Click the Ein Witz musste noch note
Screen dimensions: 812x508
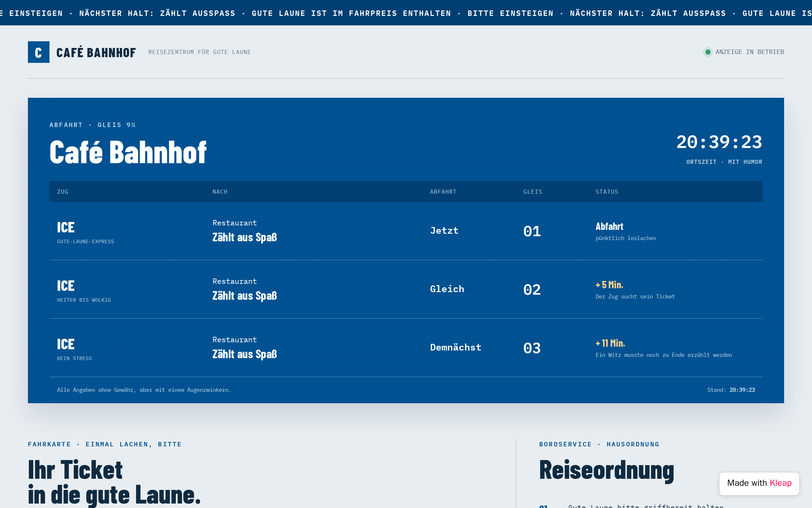664,355
